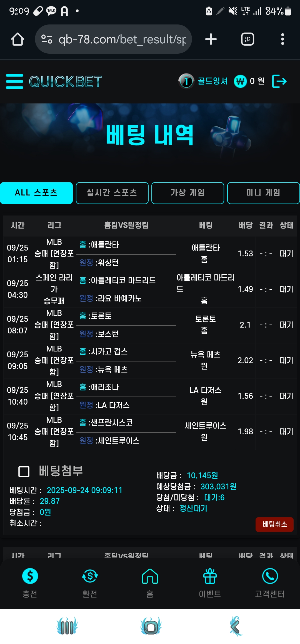Viewport: 300px width, 644px height.
Task: Tap the logout icon in header
Action: [x=279, y=81]
